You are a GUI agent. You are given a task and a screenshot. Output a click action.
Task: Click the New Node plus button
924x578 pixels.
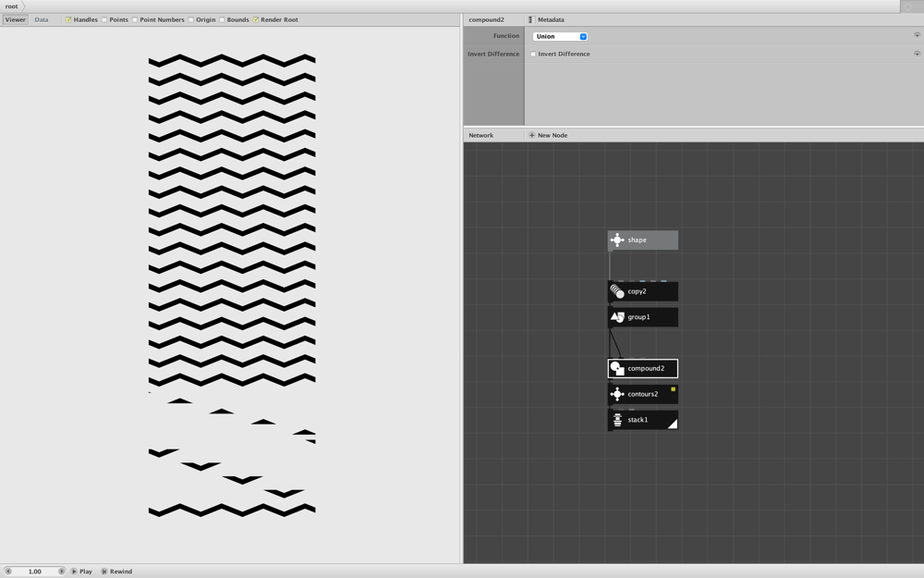[x=531, y=135]
